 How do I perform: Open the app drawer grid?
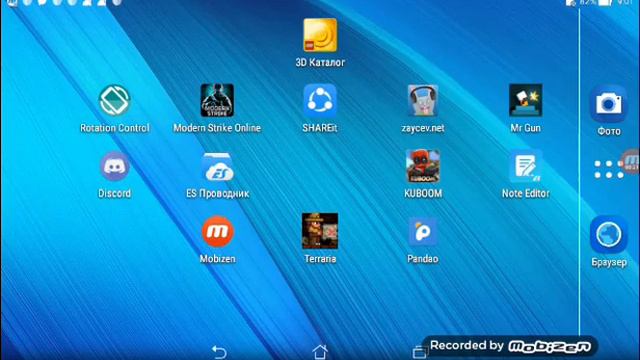point(609,169)
